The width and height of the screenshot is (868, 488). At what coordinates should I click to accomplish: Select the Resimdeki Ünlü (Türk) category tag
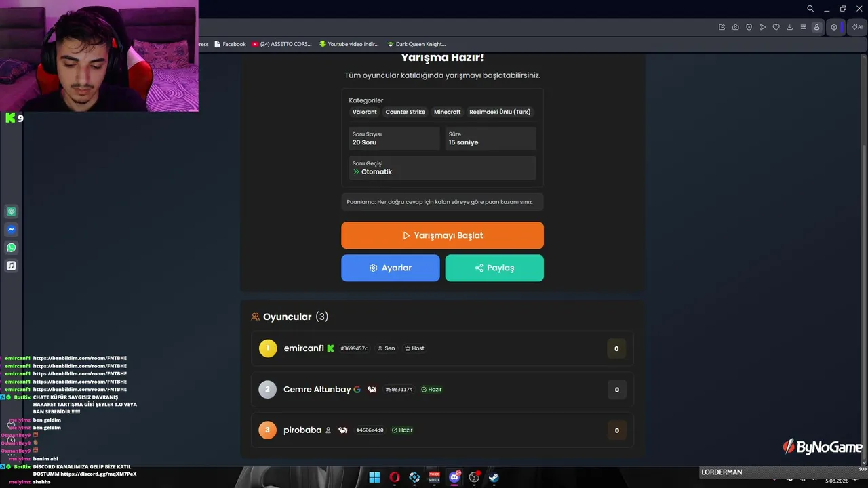(500, 112)
